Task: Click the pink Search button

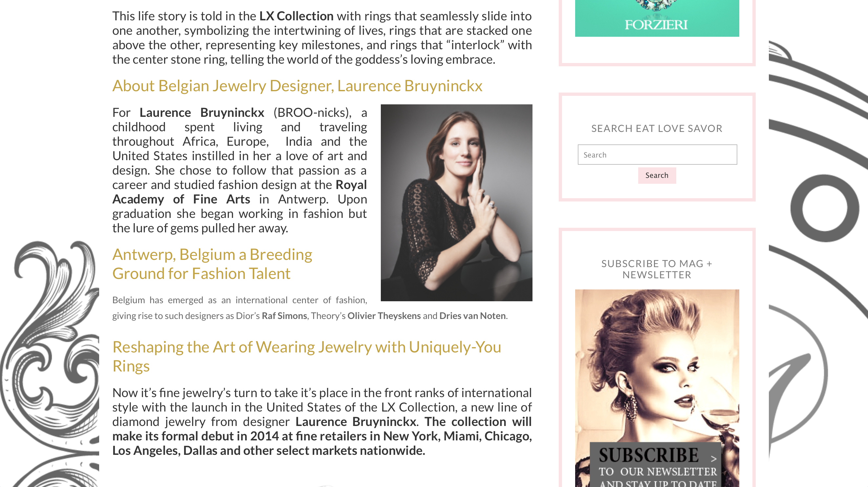Action: [657, 175]
